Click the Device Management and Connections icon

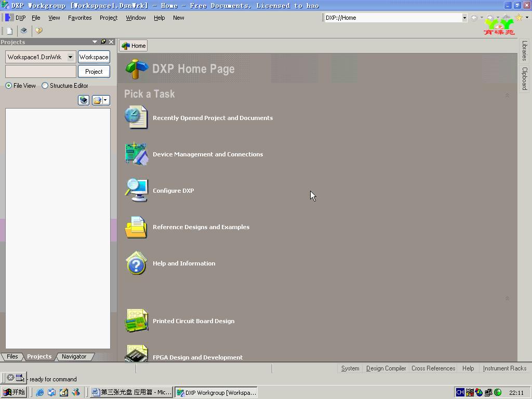pos(137,154)
